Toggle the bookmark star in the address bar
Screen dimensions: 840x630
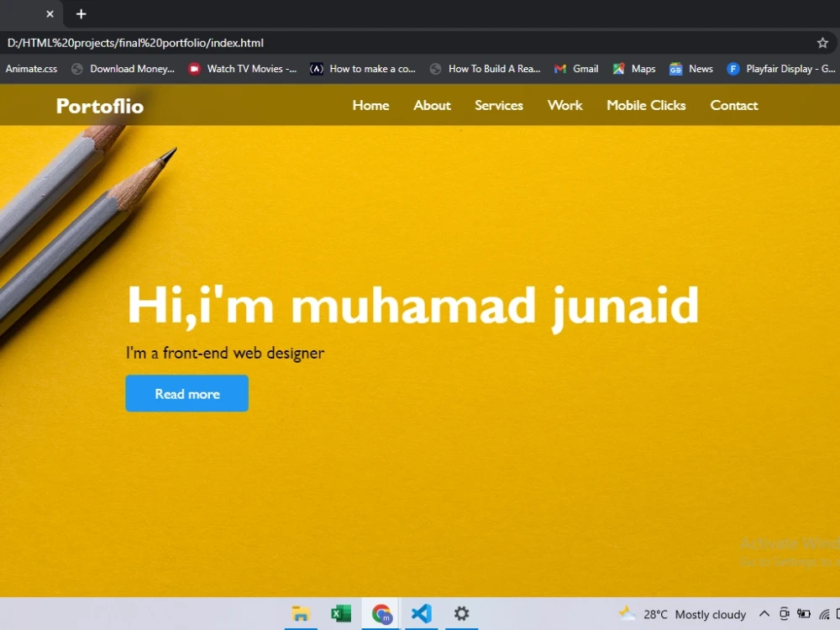pos(822,42)
